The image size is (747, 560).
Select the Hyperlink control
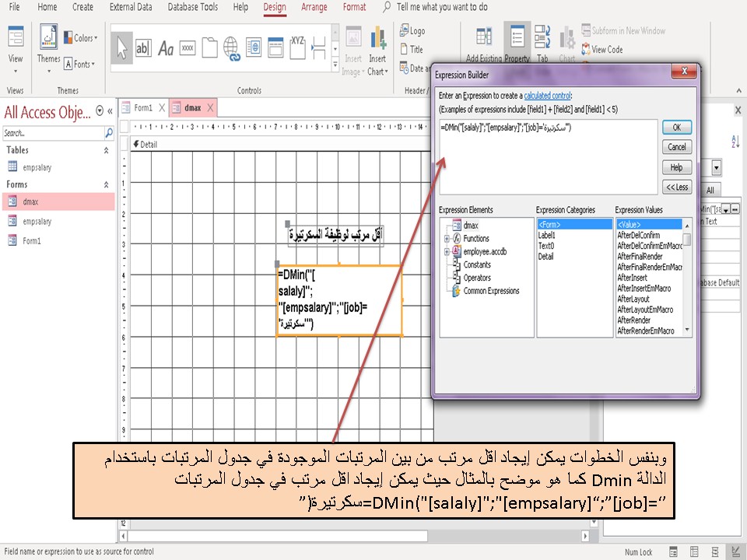231,47
